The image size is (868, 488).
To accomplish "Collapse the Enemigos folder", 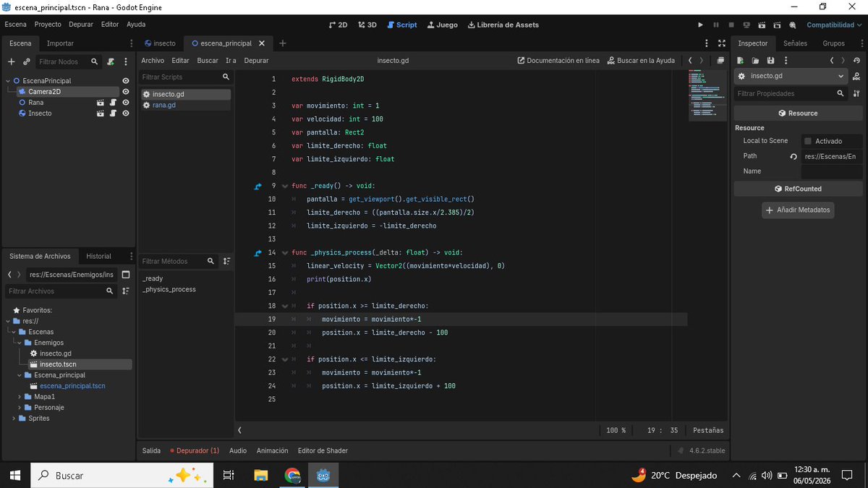I will tap(20, 343).
